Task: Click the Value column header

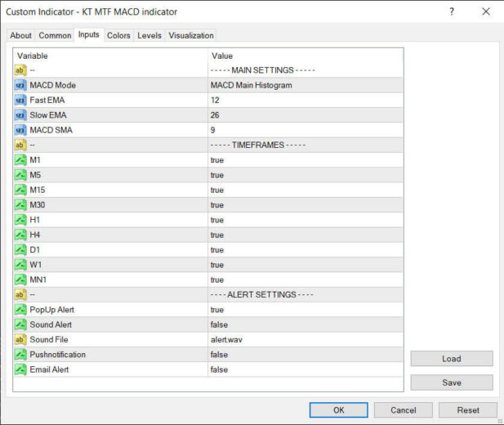Action: coord(306,56)
